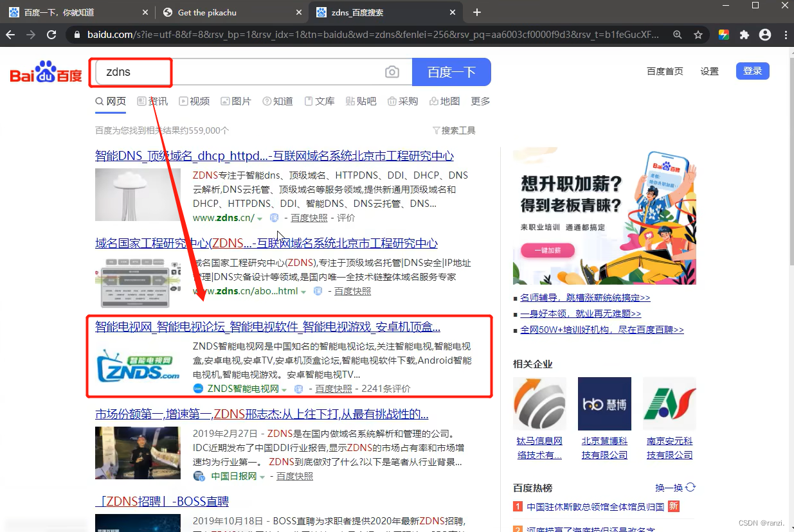Click the 百度一下 search button
Viewport: 794px width, 532px height.
(451, 72)
